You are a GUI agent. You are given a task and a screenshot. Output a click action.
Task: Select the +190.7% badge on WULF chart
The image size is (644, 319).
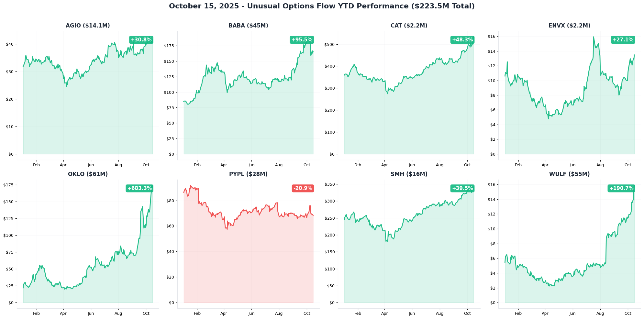click(x=621, y=188)
